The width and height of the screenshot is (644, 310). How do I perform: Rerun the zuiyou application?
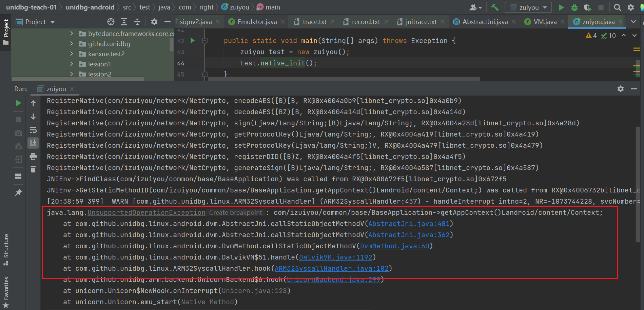coord(18,103)
